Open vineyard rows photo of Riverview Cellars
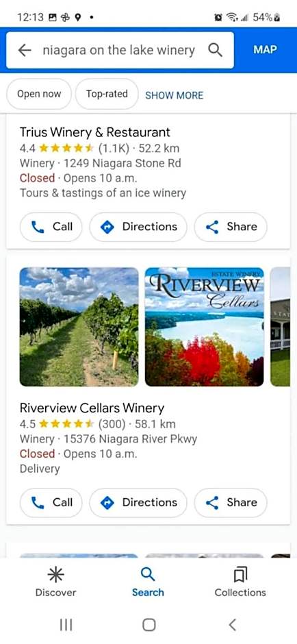Screen dimensions: 297x644 (79, 327)
